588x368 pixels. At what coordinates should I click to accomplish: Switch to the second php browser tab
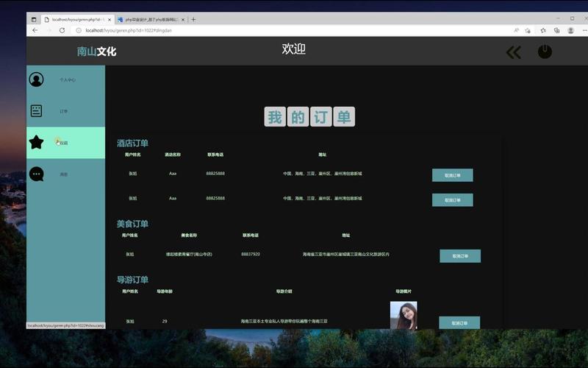[151, 20]
